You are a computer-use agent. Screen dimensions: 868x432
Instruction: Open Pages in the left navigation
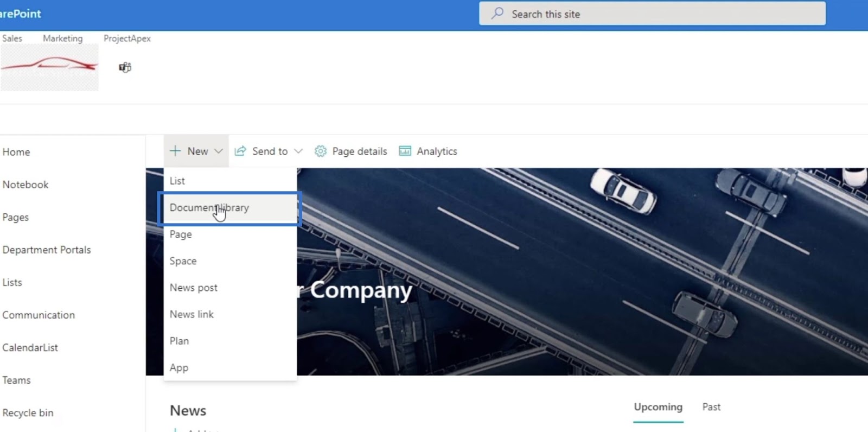[x=15, y=217]
